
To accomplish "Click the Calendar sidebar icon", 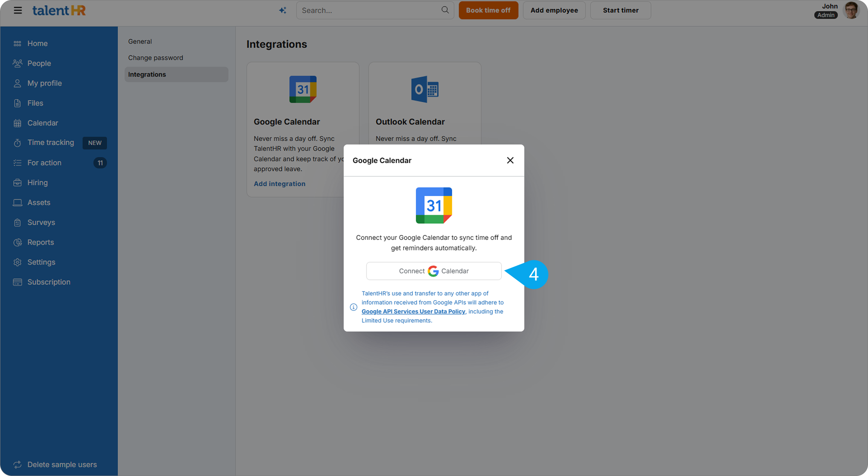I will [x=17, y=123].
